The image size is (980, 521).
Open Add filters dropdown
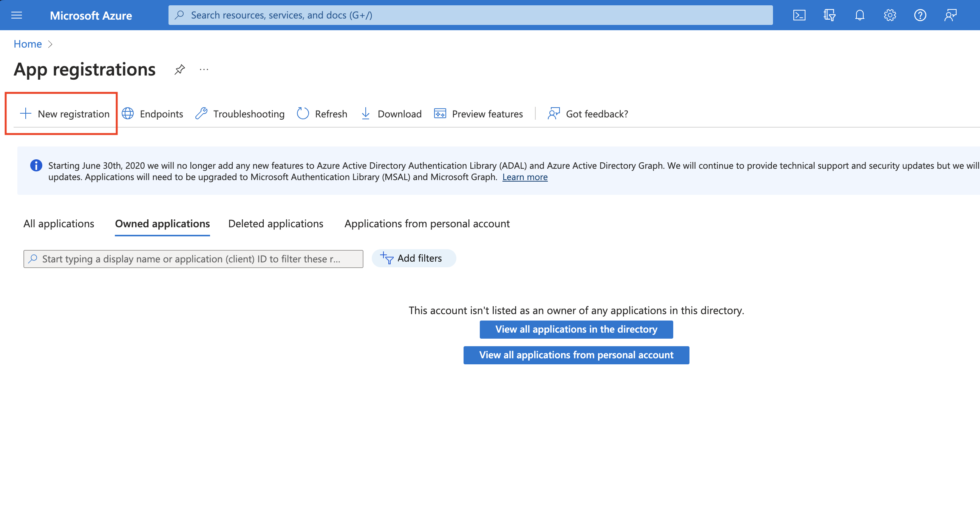pos(414,259)
